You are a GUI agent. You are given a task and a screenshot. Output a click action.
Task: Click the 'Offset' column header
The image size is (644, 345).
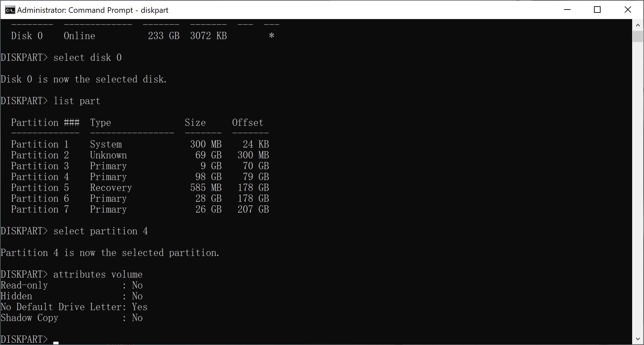[x=248, y=123]
